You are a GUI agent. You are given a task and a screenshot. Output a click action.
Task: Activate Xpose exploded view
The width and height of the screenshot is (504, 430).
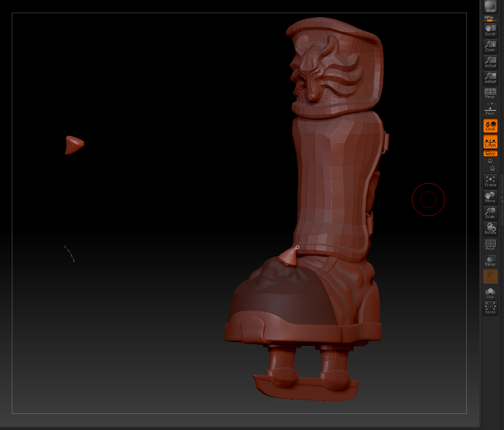[x=490, y=308]
